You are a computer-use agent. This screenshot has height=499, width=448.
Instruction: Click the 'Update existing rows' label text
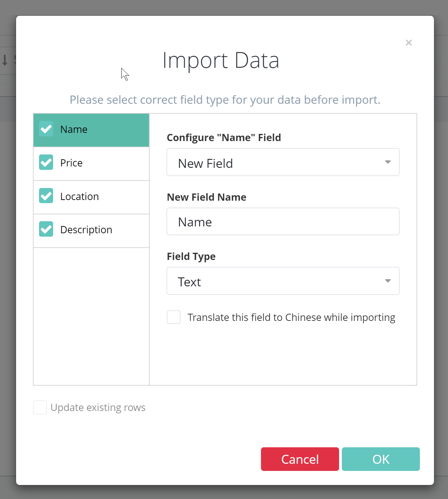pyautogui.click(x=98, y=408)
